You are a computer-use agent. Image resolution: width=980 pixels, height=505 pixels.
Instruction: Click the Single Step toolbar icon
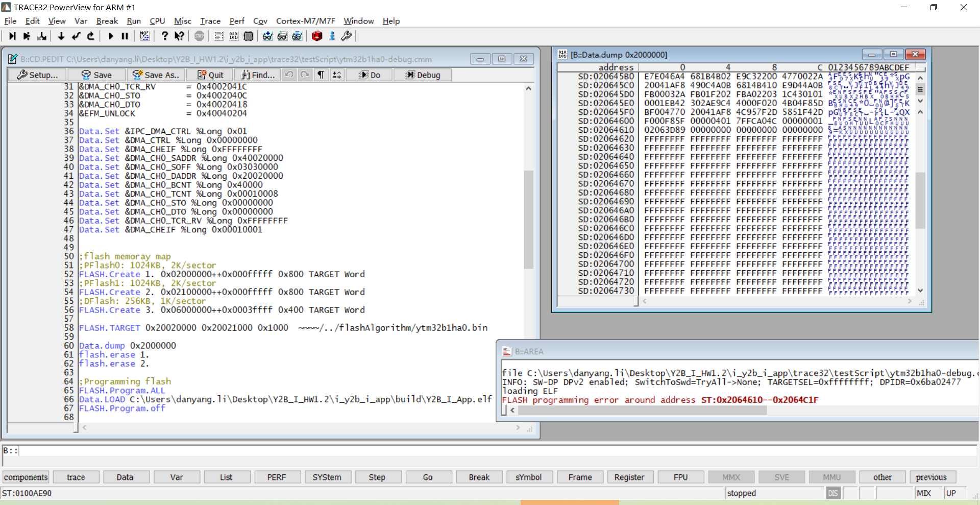click(12, 36)
